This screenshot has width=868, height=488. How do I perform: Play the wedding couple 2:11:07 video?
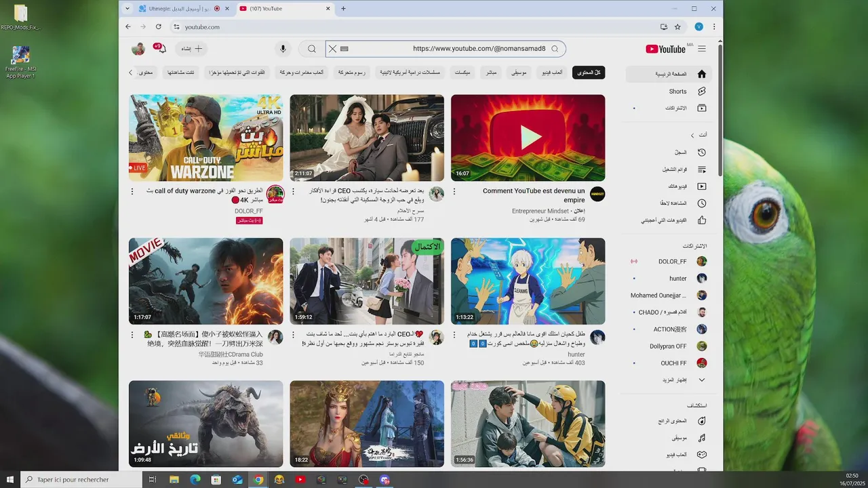point(367,138)
